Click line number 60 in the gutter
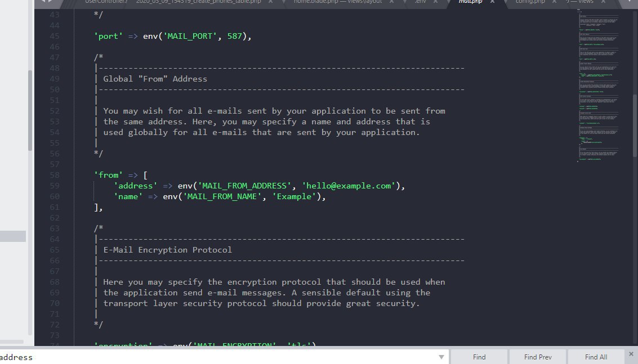The height and width of the screenshot is (364, 638). [54, 196]
